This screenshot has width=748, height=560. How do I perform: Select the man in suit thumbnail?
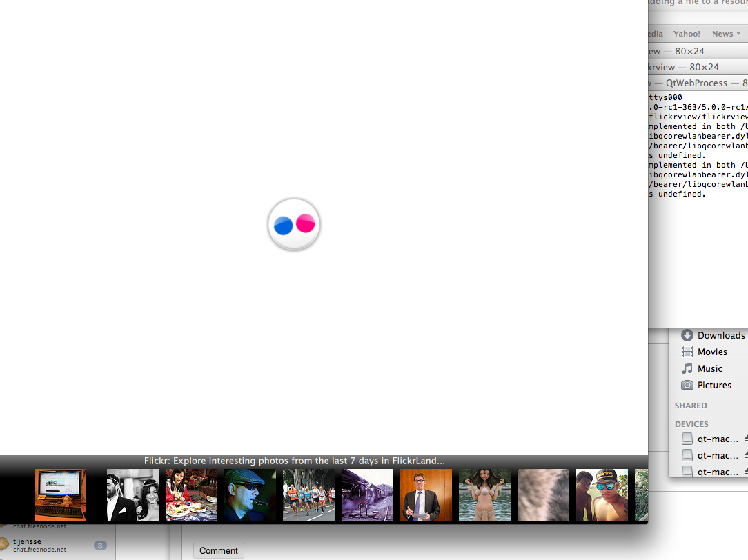point(426,494)
